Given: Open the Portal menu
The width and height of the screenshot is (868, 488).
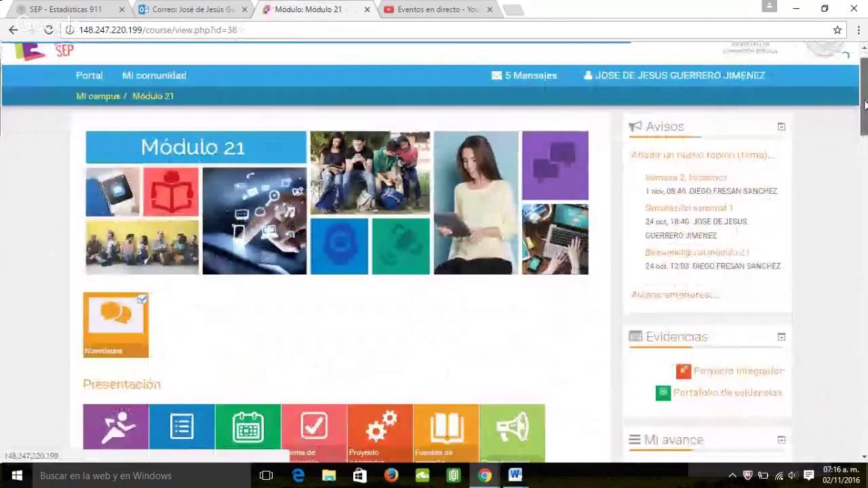Looking at the screenshot, I should point(90,75).
